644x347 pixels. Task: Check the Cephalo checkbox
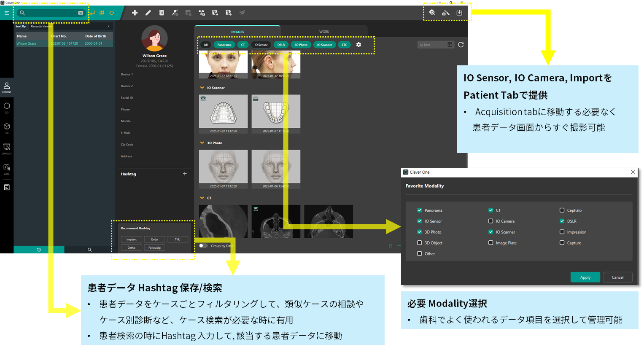click(562, 210)
